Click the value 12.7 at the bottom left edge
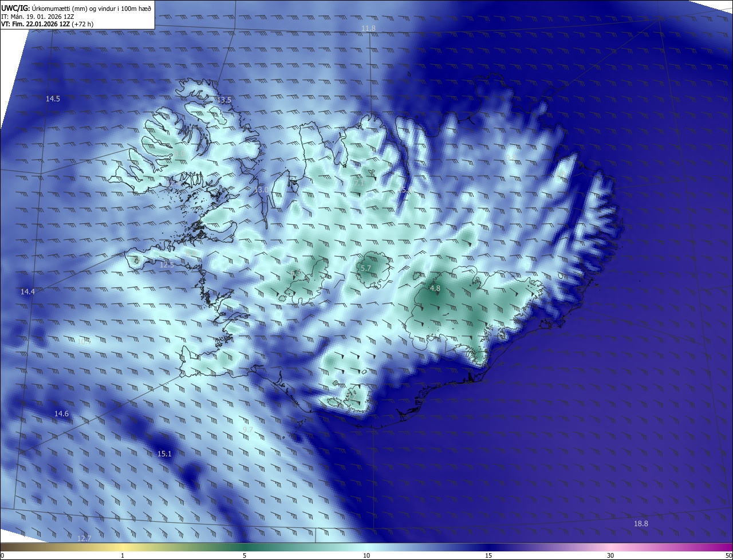This screenshot has height=560, width=733. [84, 538]
